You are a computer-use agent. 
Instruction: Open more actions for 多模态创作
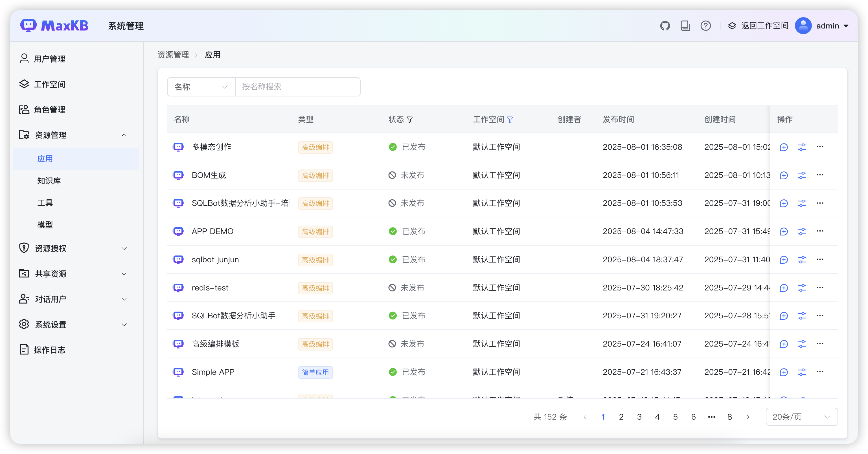pos(820,147)
